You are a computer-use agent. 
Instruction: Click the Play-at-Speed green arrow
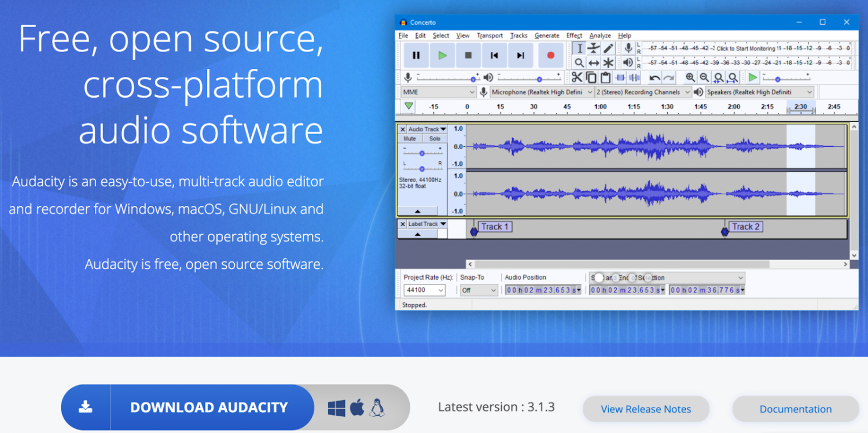click(x=752, y=77)
